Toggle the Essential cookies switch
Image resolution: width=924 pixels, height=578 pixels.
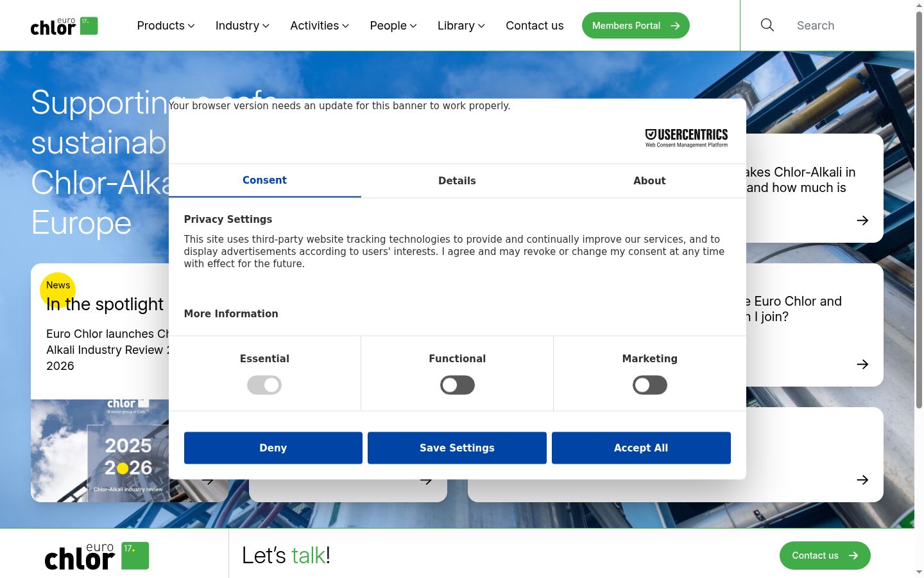(x=264, y=385)
